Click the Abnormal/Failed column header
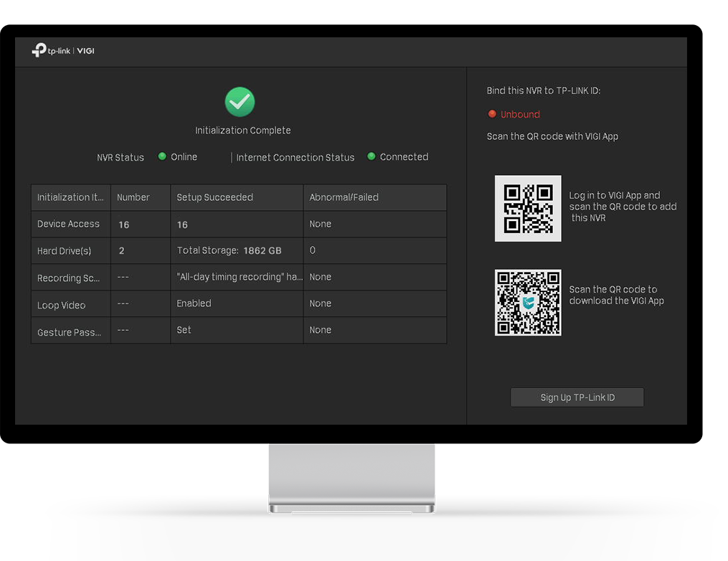Viewport: 728px width, 561px height. pos(375,197)
